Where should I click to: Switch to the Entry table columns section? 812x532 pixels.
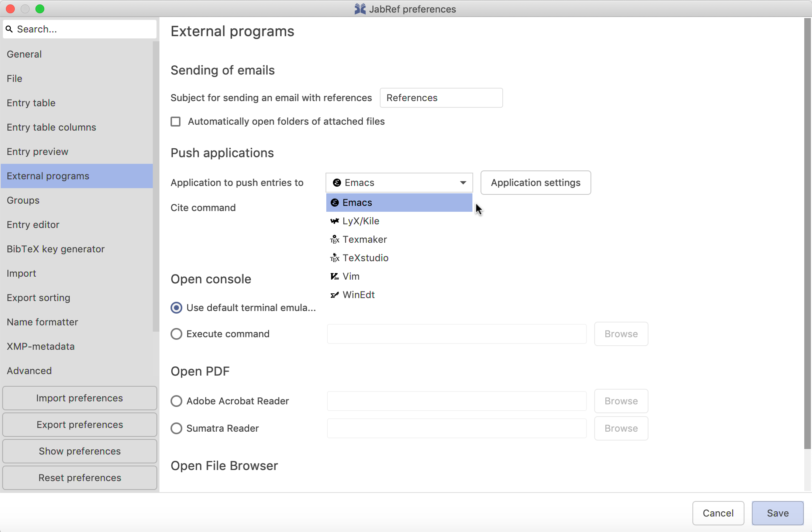click(51, 127)
